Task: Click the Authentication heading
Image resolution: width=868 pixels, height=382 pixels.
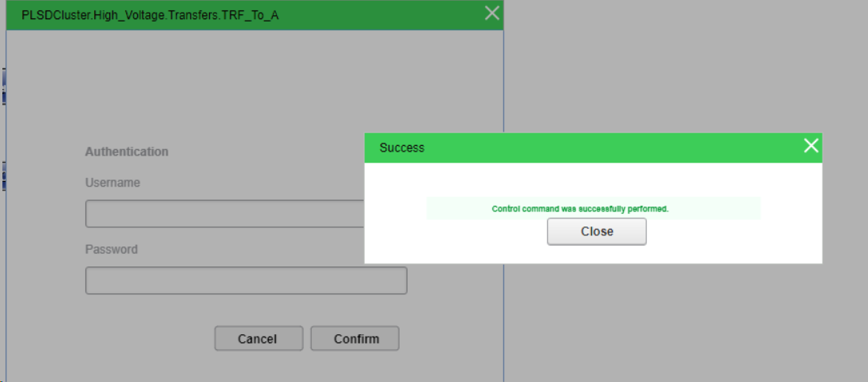Action: tap(127, 152)
